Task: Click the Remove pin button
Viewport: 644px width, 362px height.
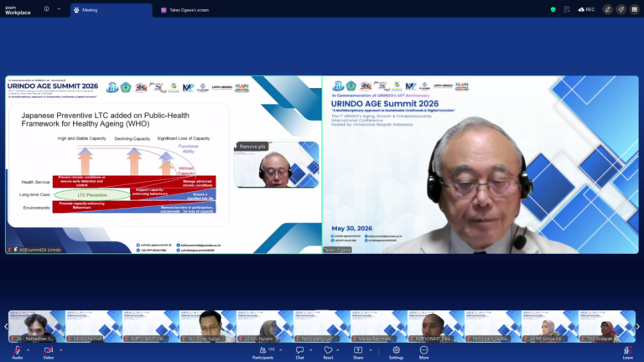Action: click(252, 147)
